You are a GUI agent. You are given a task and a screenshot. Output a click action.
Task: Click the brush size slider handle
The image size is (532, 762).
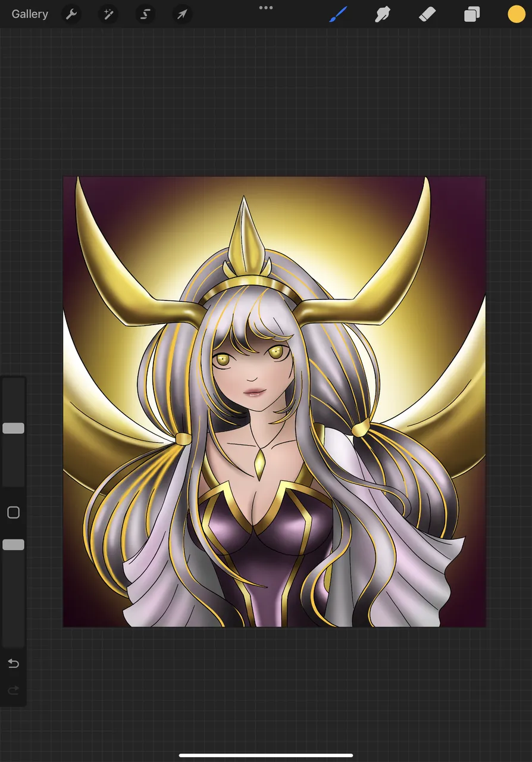[13, 428]
